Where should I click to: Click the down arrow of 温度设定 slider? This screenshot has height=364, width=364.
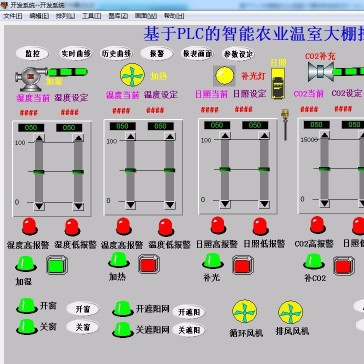click(x=170, y=205)
